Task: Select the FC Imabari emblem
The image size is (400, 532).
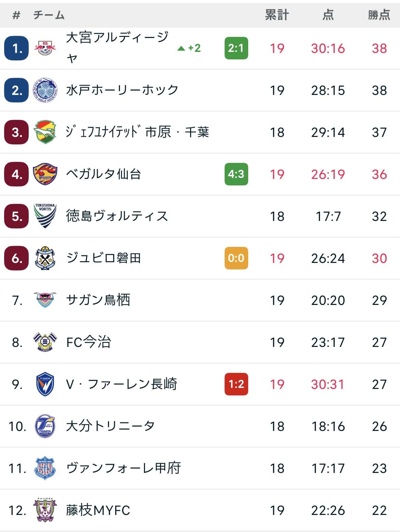Action: (x=45, y=342)
